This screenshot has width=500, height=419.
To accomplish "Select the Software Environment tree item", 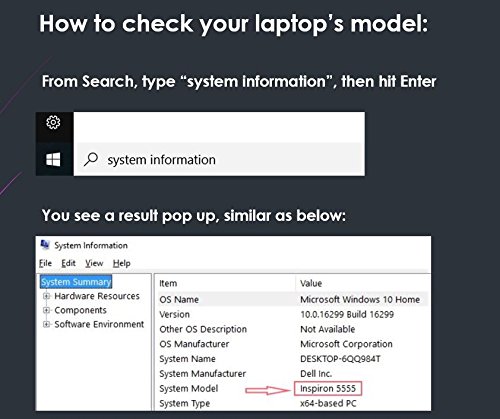I will [x=99, y=324].
